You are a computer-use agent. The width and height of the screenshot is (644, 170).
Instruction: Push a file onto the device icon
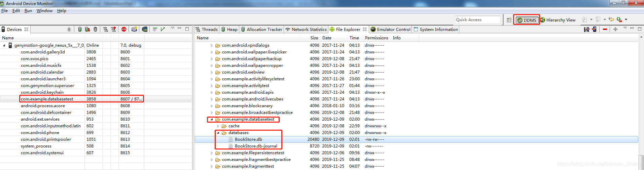point(594,29)
